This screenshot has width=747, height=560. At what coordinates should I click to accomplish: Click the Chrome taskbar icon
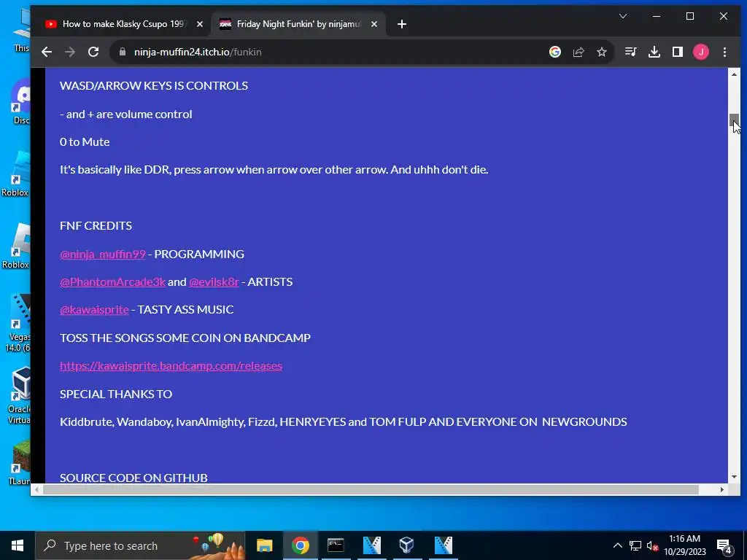tap(300, 545)
